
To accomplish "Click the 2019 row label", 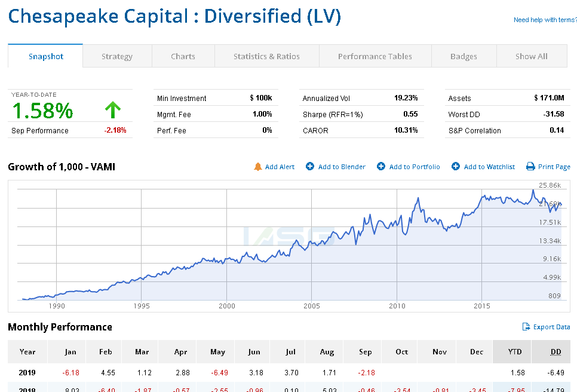I will pyautogui.click(x=27, y=372).
